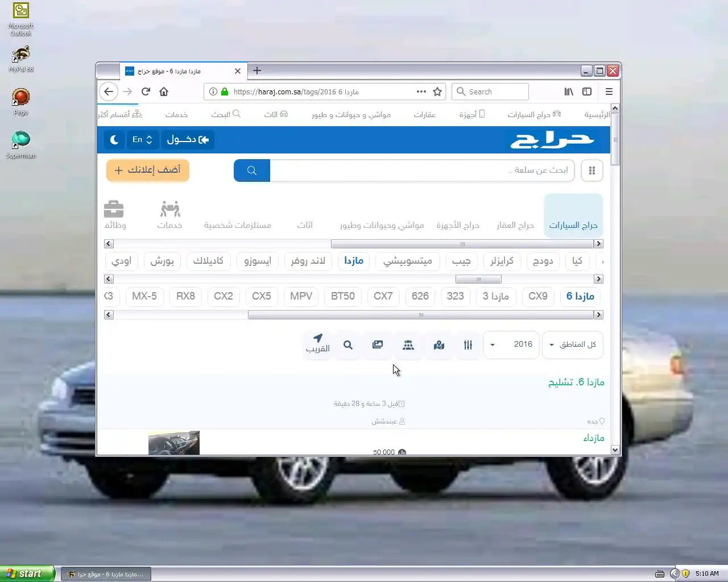Select the MX-5 model chip
This screenshot has height=582, width=728.
coord(144,296)
